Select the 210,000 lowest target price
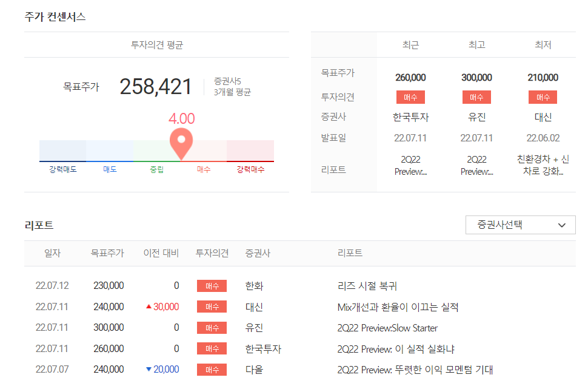Image resolution: width=588 pixels, height=383 pixels. 543,77
